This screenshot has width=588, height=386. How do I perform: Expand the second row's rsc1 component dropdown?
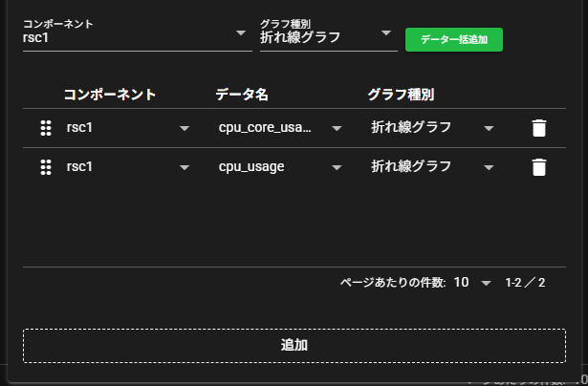127,167
